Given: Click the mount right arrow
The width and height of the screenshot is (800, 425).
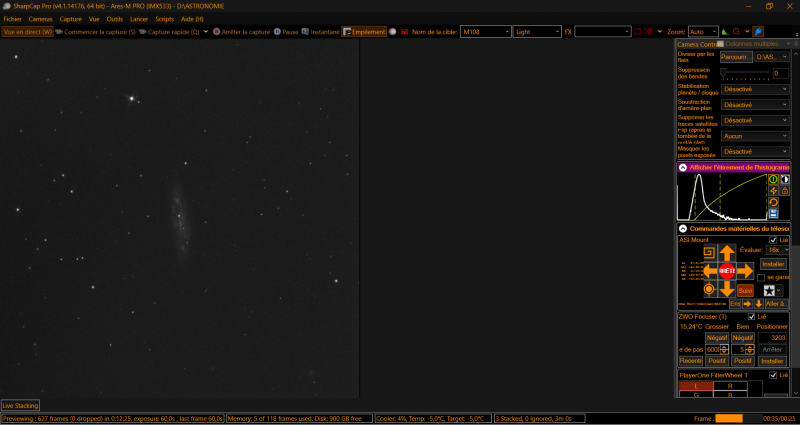Looking at the screenshot, I should 745,271.
